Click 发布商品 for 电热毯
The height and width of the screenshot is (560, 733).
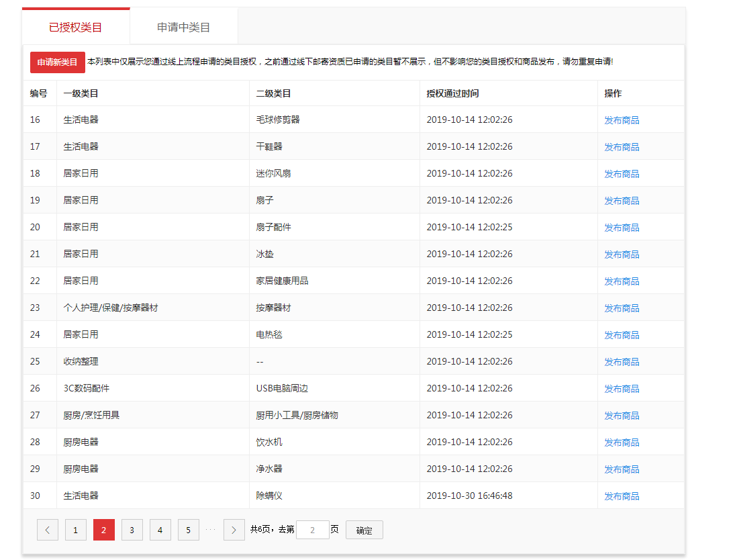pos(621,334)
